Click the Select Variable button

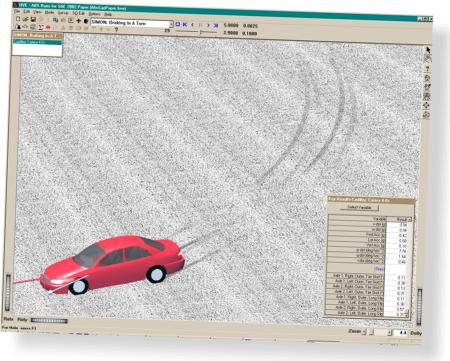point(359,207)
